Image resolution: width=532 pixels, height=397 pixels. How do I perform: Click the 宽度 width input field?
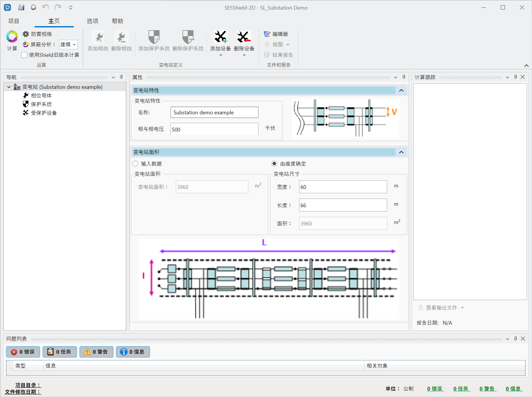[343, 187]
